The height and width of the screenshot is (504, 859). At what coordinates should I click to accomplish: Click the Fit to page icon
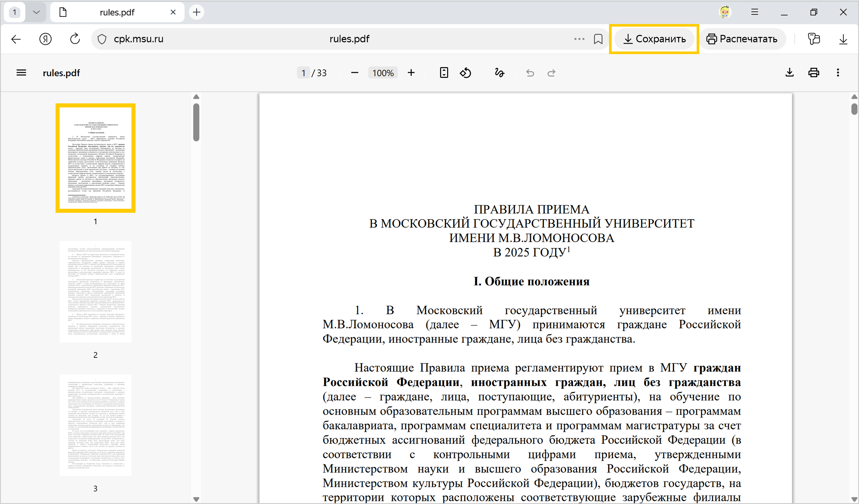tap(444, 73)
